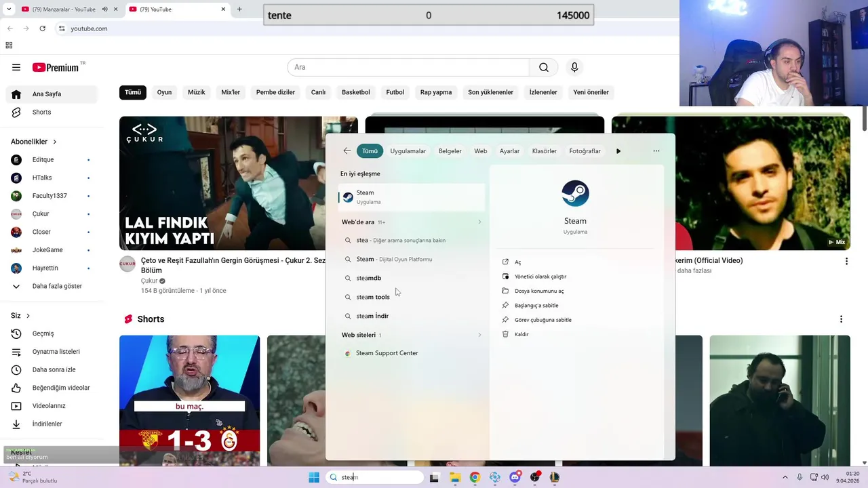
Task: Select the Belgeler search filter
Action: 450,151
